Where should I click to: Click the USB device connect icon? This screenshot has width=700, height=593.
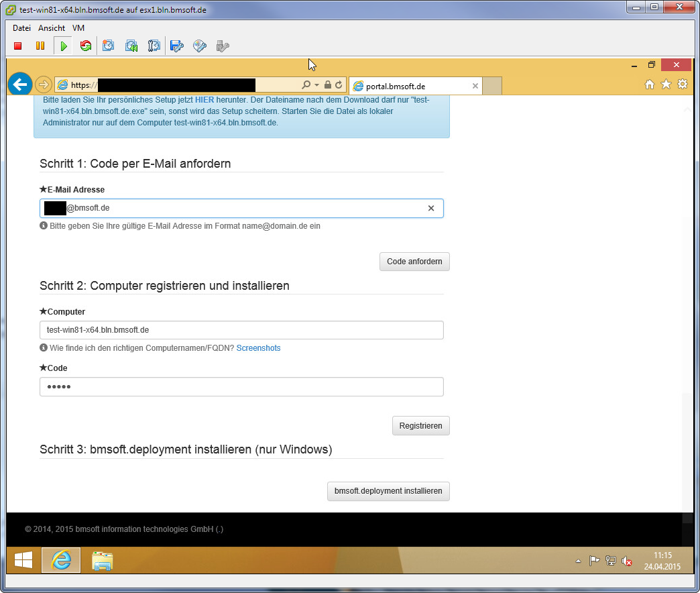point(223,46)
